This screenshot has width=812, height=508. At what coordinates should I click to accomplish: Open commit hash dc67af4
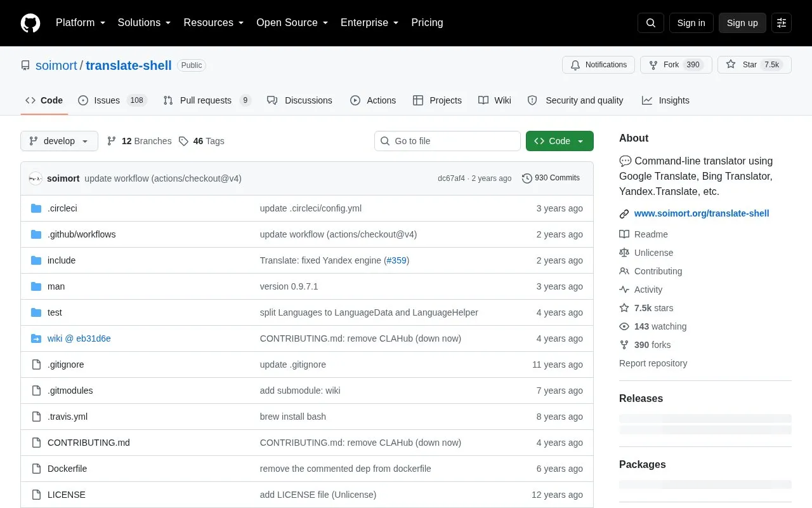(x=451, y=178)
